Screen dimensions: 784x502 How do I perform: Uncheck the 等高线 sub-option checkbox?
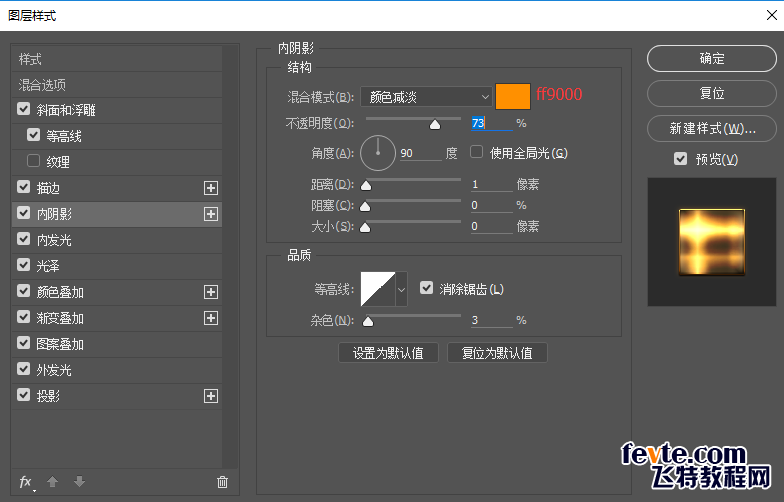pyautogui.click(x=34, y=135)
